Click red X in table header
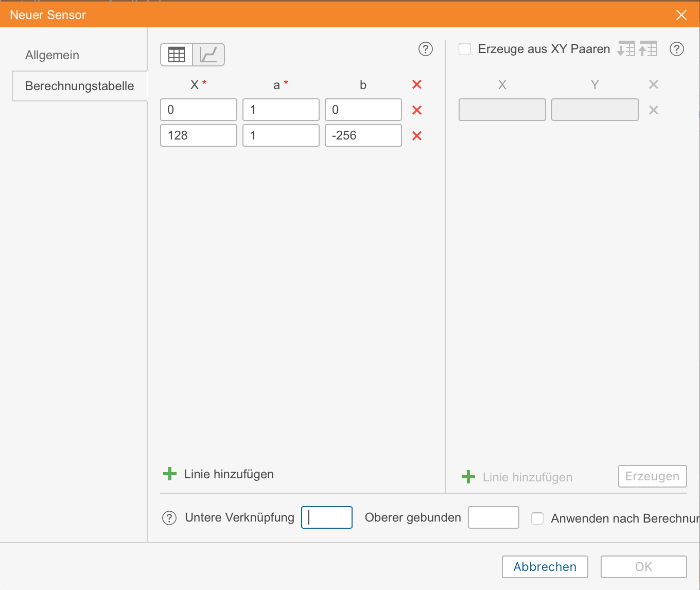This screenshot has height=590, width=700. click(x=417, y=84)
